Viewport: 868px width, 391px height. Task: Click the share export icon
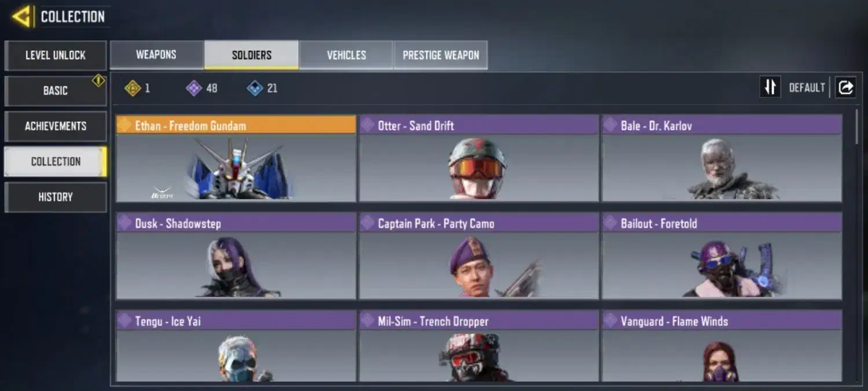(845, 87)
